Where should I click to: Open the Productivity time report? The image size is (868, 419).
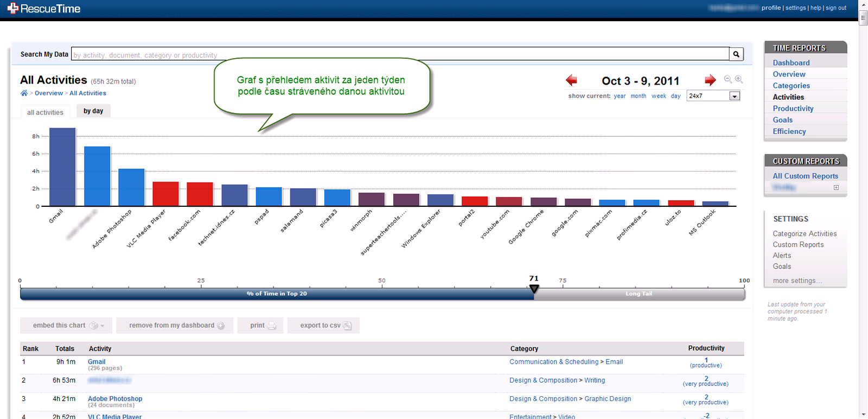[793, 109]
